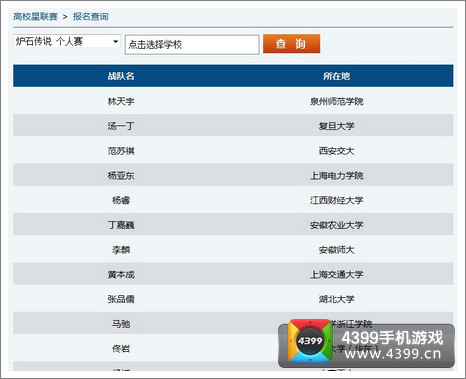Select the school 安徽师大

337,250
